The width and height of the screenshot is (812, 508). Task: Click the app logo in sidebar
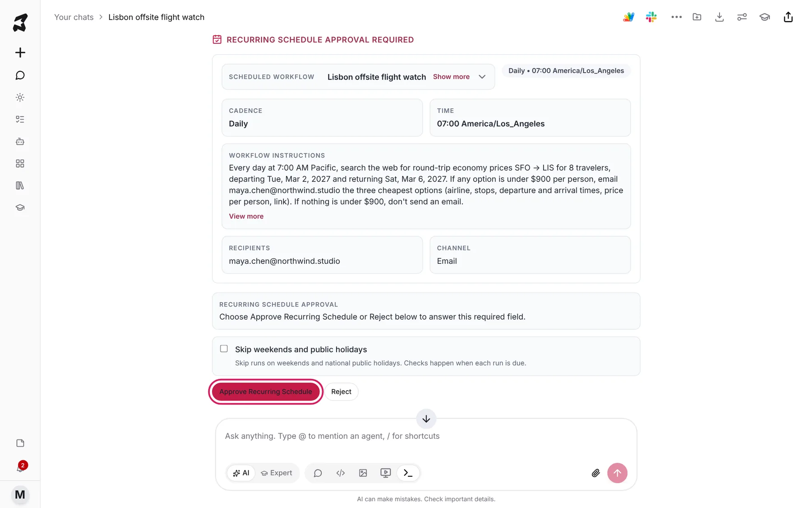(20, 23)
